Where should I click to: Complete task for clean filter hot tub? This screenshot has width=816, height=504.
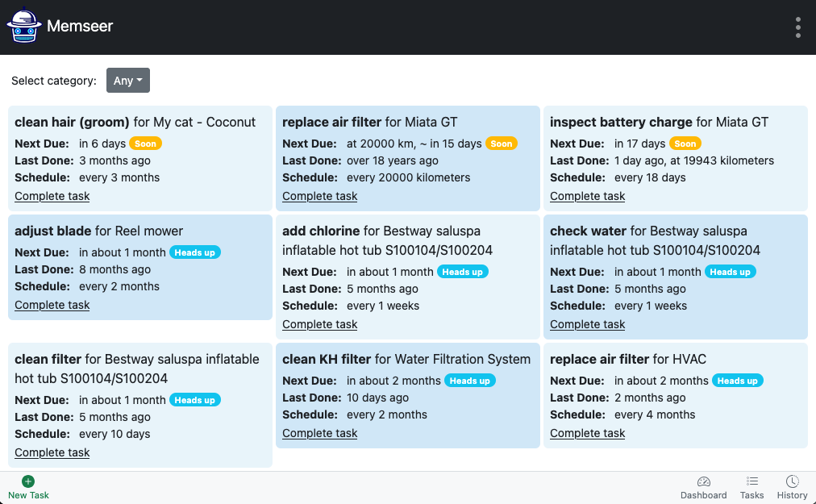pyautogui.click(x=52, y=452)
